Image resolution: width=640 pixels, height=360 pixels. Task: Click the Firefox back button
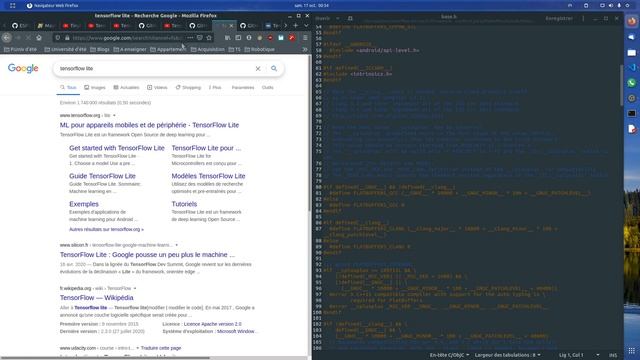tap(7, 38)
